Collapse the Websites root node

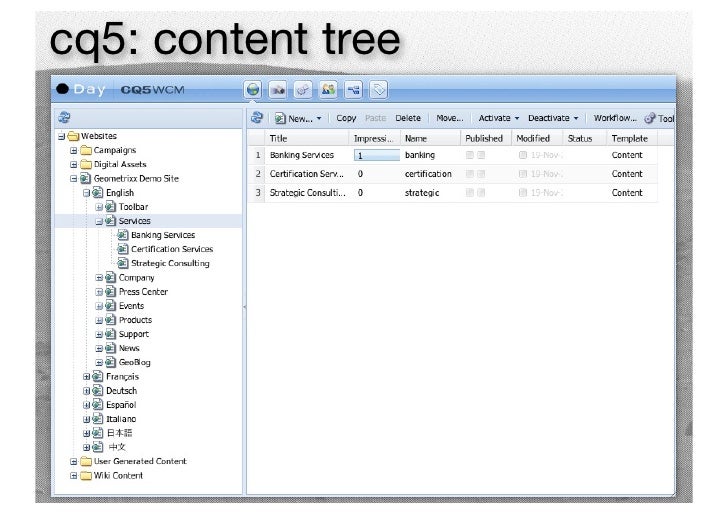(x=61, y=137)
